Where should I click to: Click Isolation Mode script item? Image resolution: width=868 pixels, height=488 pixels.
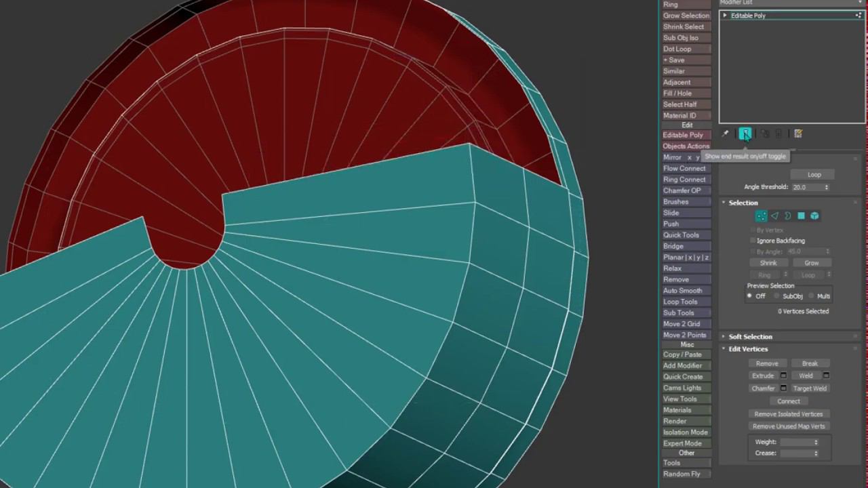686,432
